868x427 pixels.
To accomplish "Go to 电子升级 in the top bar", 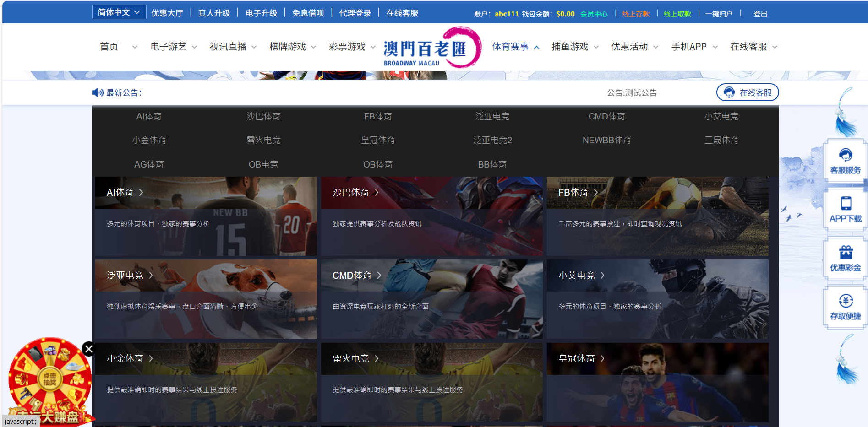I will [261, 13].
